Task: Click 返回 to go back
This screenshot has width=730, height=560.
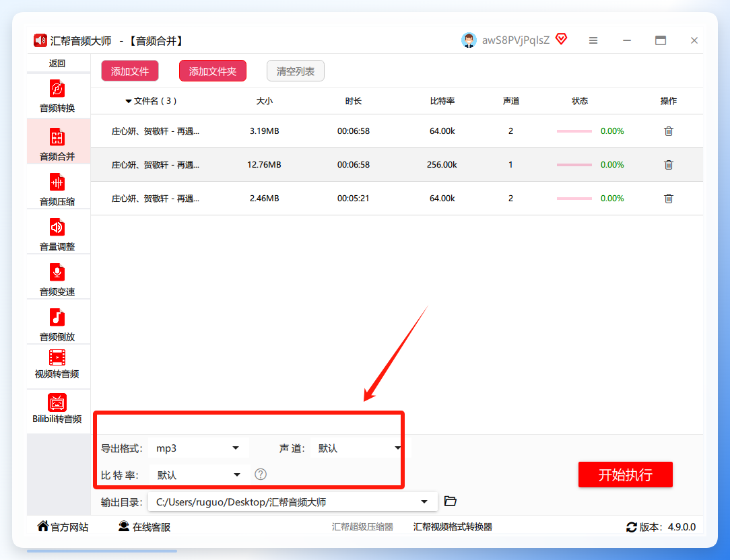Action: tap(57, 63)
